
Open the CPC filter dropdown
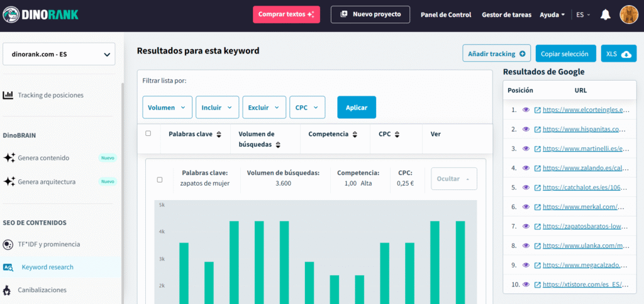(307, 108)
